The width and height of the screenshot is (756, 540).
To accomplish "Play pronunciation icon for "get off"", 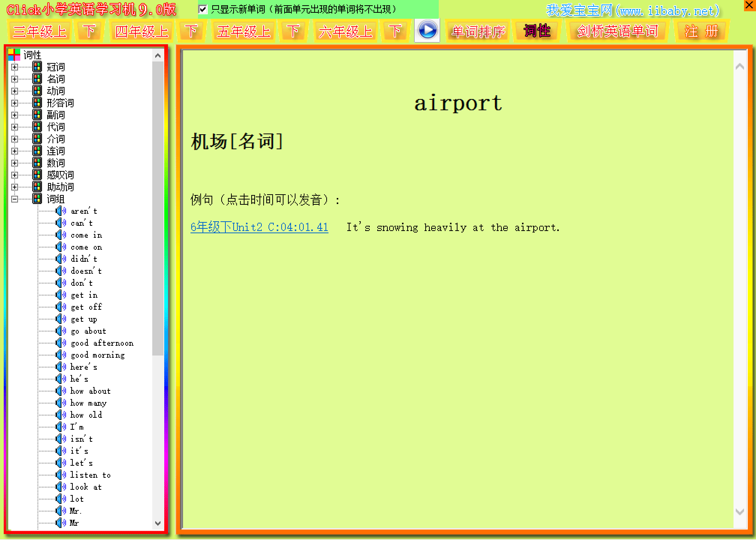I will click(x=61, y=307).
